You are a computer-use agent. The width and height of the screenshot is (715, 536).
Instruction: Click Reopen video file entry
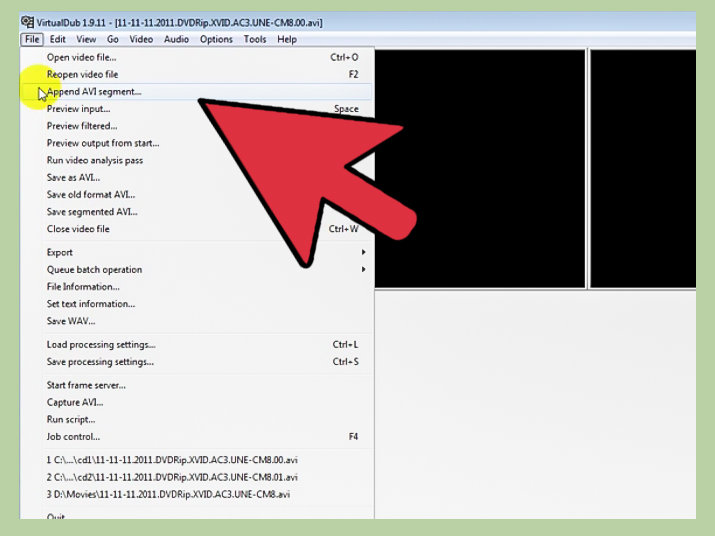[x=82, y=75]
